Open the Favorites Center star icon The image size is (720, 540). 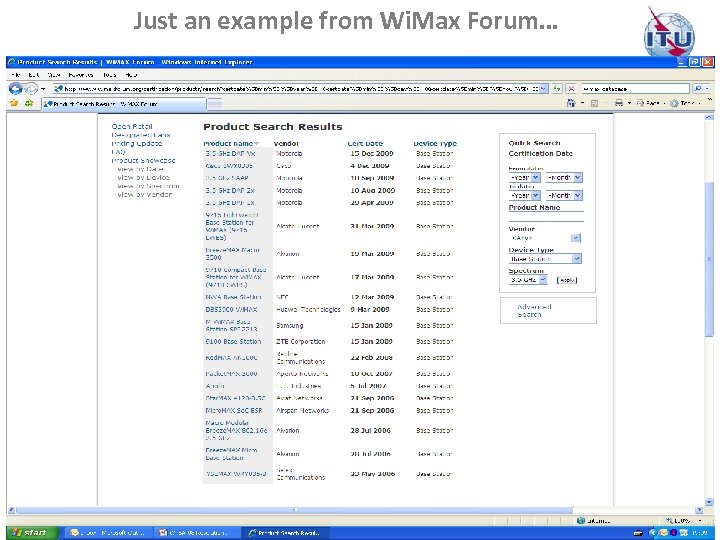click(x=14, y=103)
